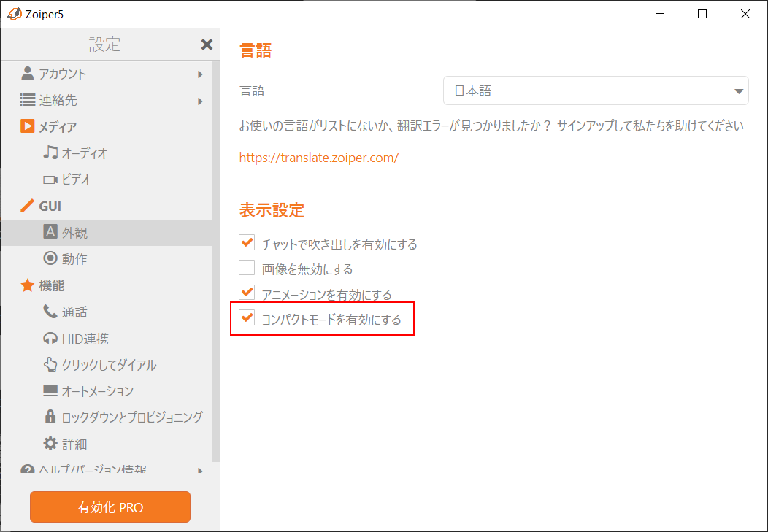
Task: Click the padlock icon beside ロックダウンとプロビジョニング
Action: [x=50, y=417]
